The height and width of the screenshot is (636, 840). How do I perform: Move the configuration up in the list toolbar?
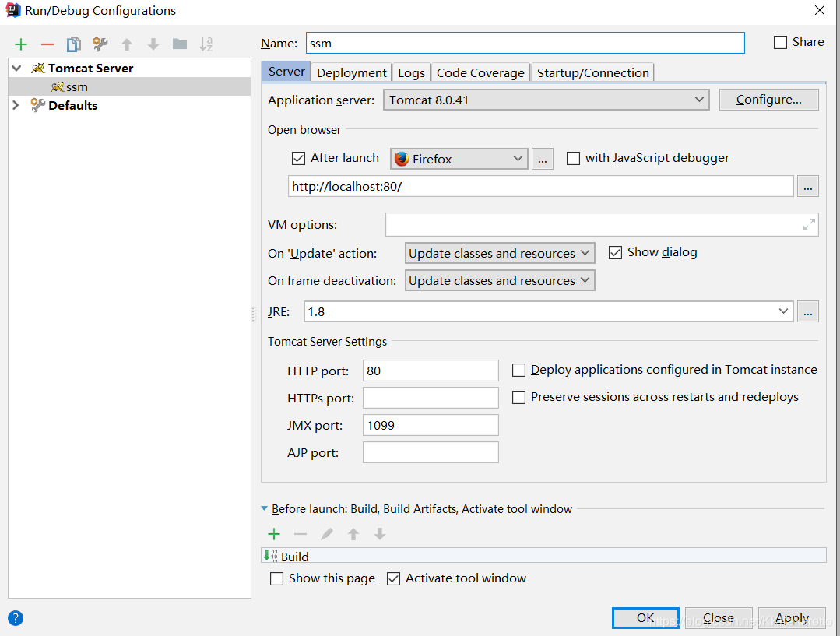(126, 44)
